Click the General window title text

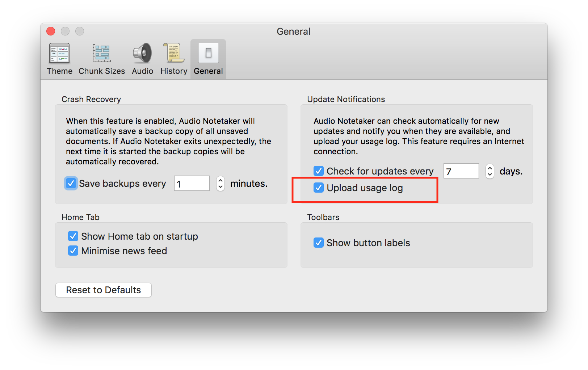294,31
